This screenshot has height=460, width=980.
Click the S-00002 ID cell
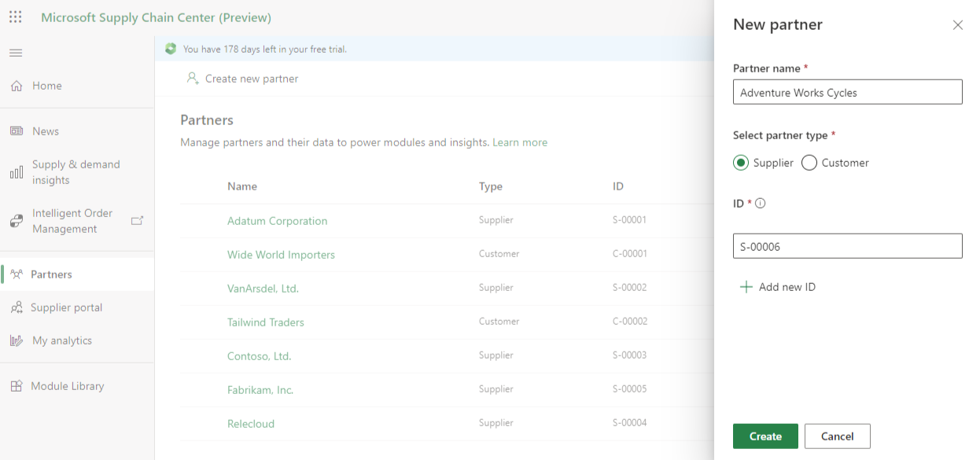coord(629,288)
